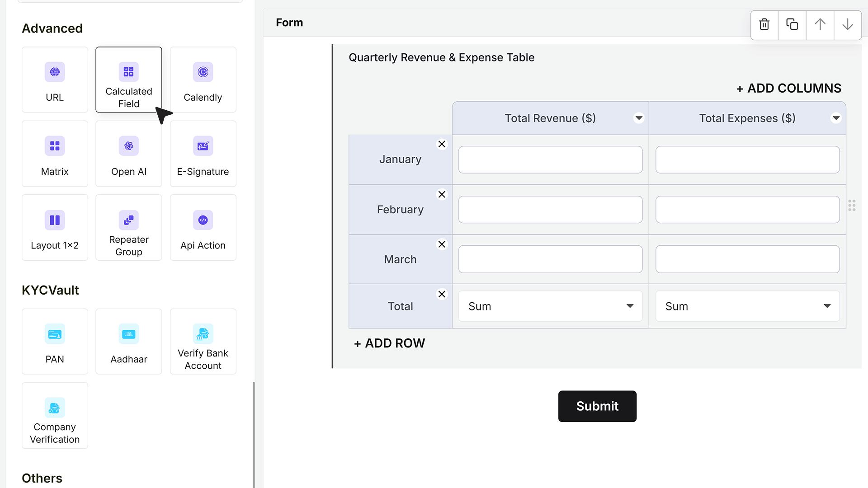Focus February Total Expenses input
The image size is (868, 488).
(747, 210)
